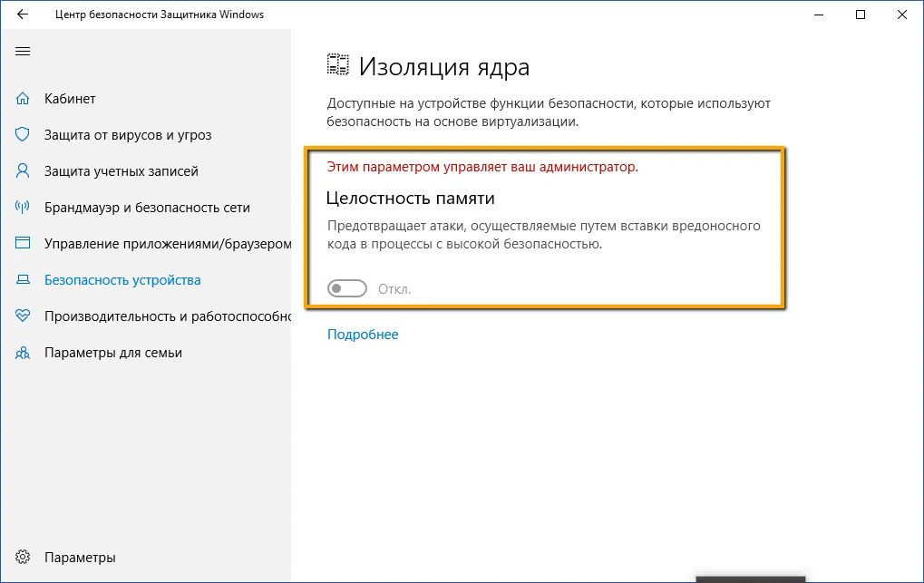Go to Параметры для семьи
Image resolution: width=924 pixels, height=583 pixels.
pyautogui.click(x=113, y=353)
